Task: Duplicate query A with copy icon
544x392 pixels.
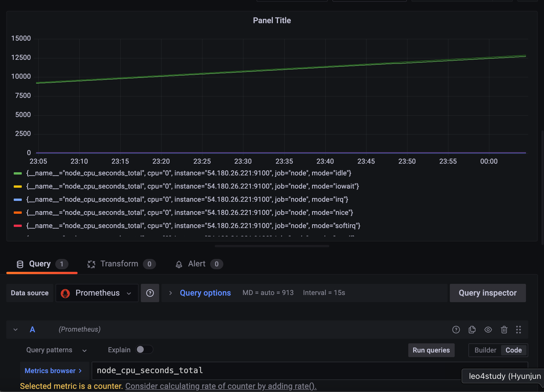Action: (x=472, y=330)
